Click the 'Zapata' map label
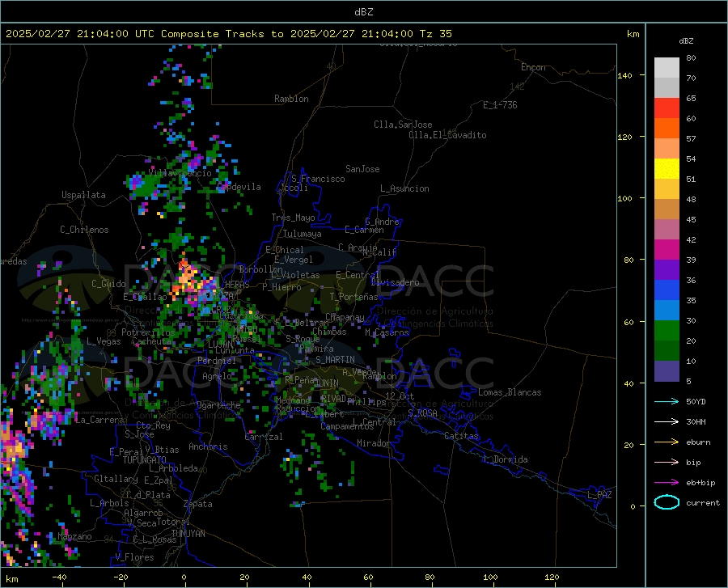Viewport: 728px width, 588px height. coord(198,504)
